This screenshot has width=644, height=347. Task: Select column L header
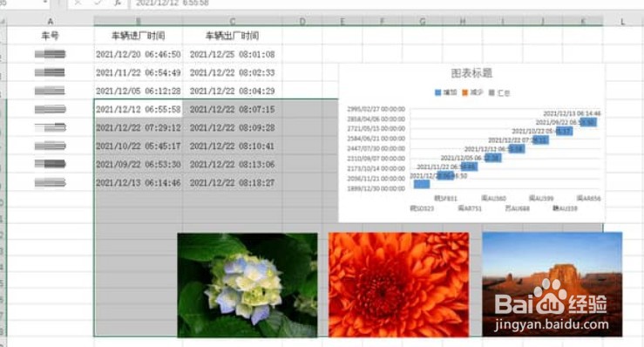point(622,22)
